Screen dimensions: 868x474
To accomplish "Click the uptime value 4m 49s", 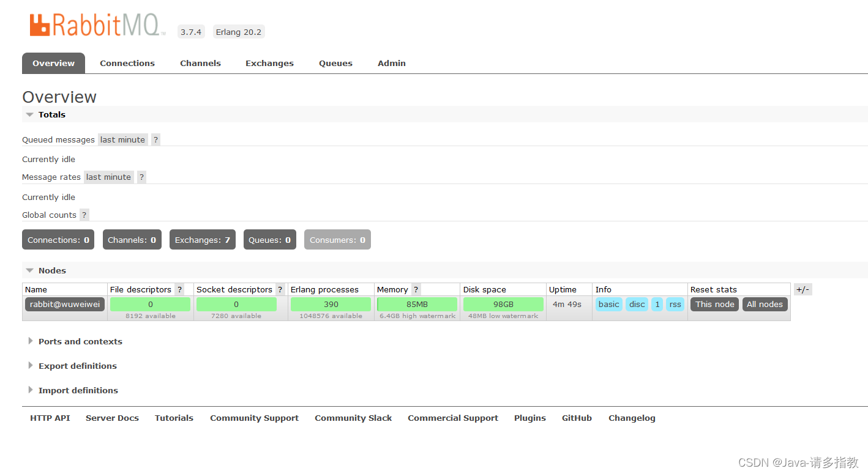I will (567, 304).
